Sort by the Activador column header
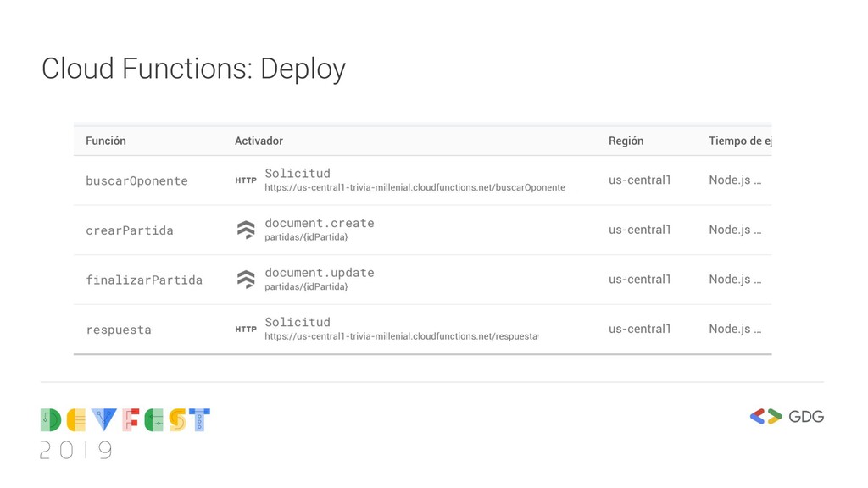The height and width of the screenshot is (488, 868). [x=259, y=141]
